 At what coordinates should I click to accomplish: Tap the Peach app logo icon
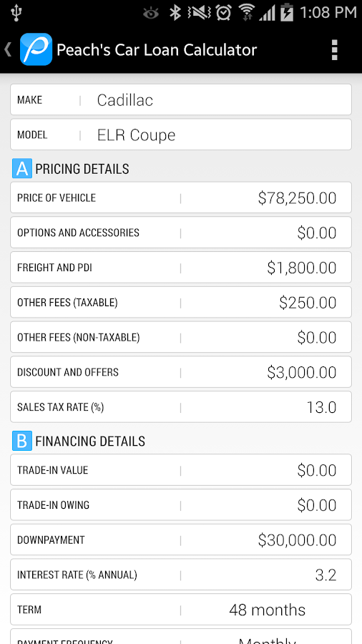pos(36,49)
